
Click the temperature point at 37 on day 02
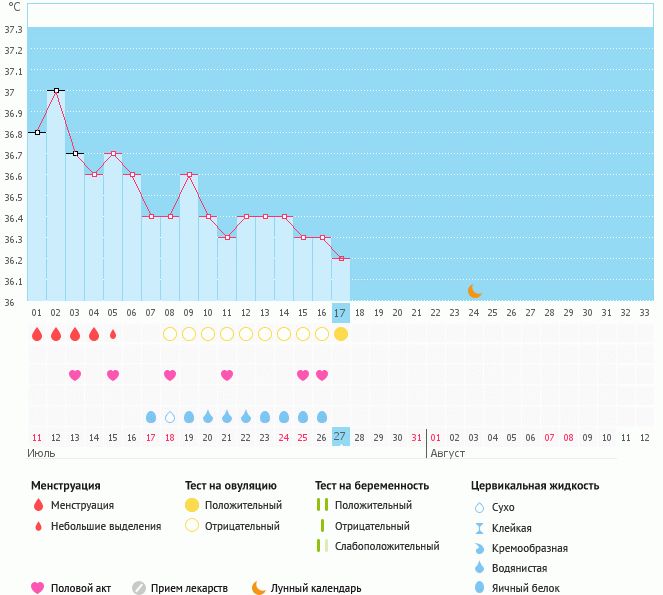(56, 90)
